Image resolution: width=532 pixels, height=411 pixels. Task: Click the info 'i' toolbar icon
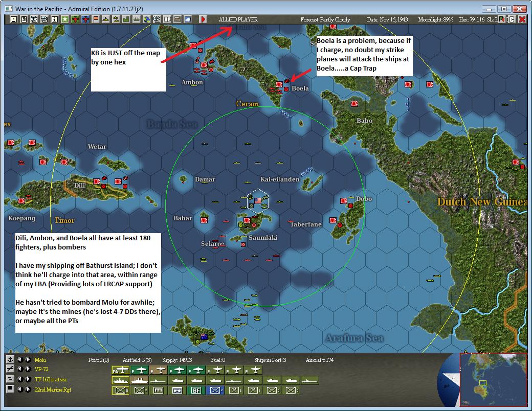(x=55, y=19)
